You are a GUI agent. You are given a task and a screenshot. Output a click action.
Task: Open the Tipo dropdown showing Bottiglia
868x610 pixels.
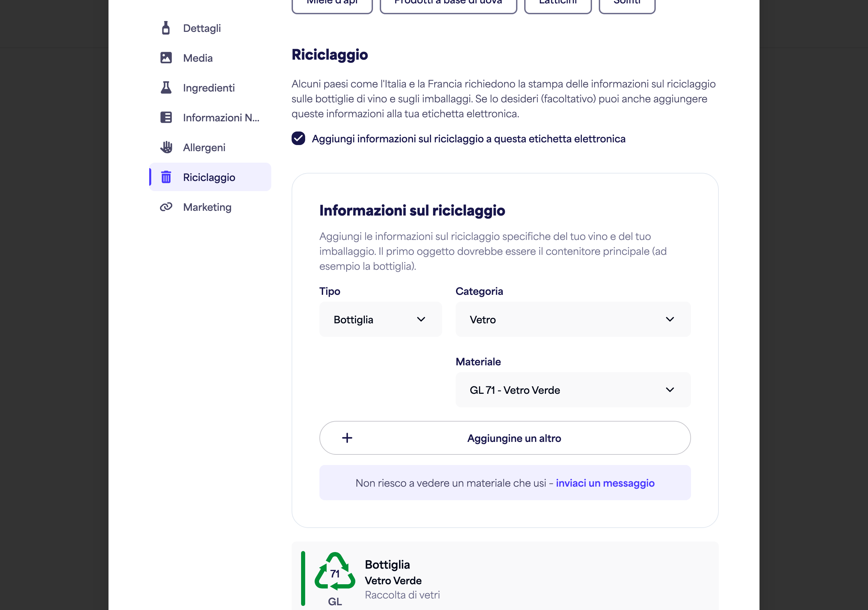point(380,319)
